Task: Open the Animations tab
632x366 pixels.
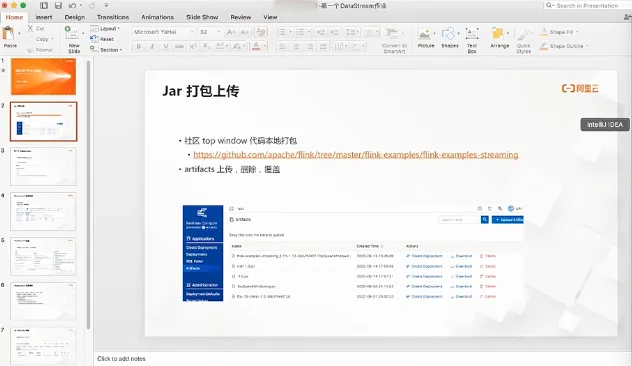Action: point(157,17)
